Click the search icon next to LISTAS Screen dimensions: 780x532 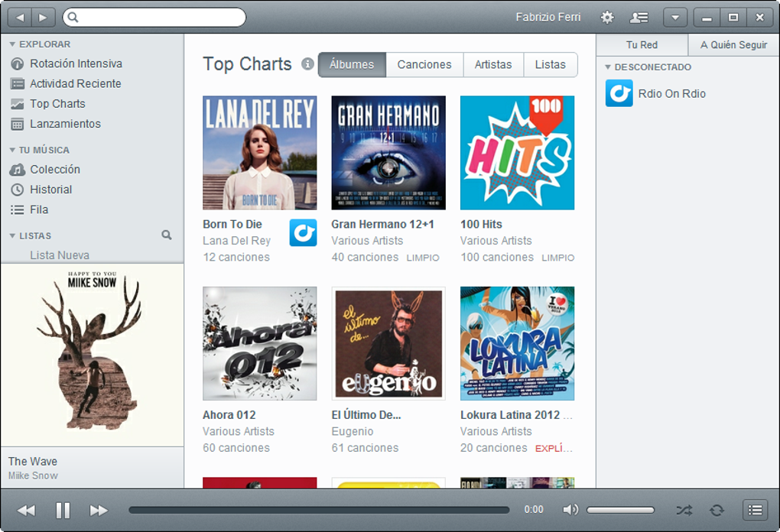point(167,235)
